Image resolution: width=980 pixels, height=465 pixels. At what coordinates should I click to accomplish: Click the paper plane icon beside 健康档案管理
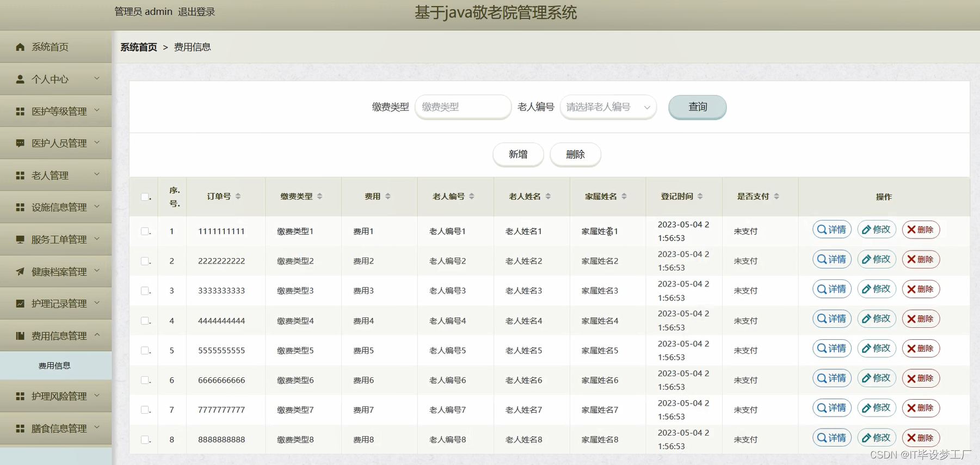click(x=20, y=272)
